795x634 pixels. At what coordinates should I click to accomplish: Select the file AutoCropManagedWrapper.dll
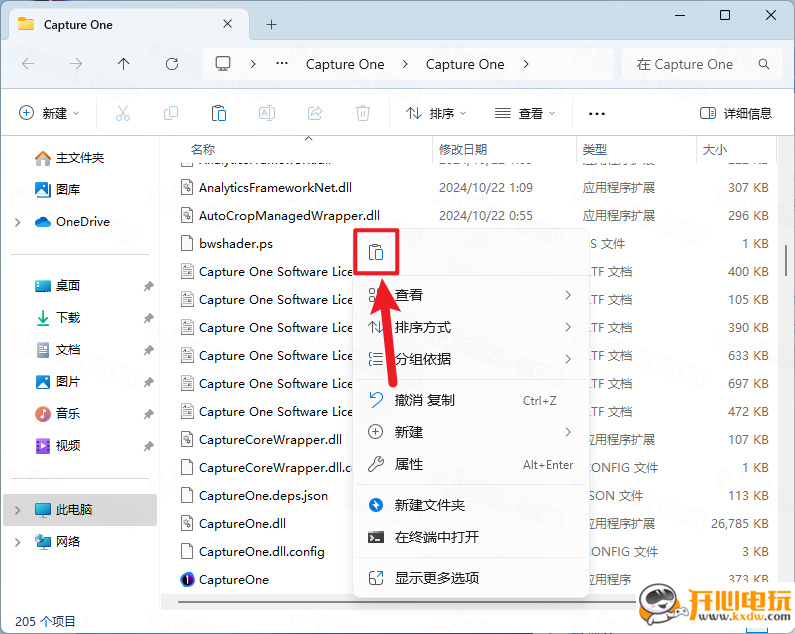tap(289, 216)
